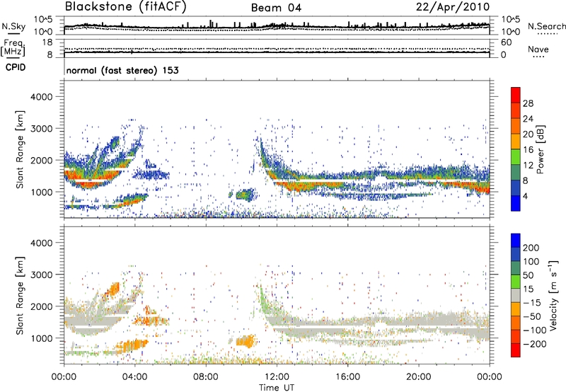
Task: Click the 'Slant Range [km]' label of velocity panel
Action: point(20,295)
